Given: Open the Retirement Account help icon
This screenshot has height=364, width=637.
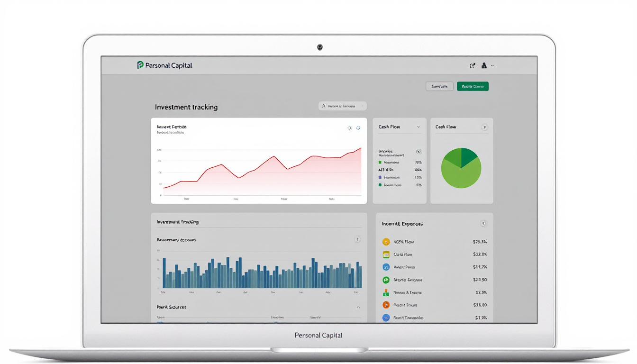Looking at the screenshot, I should (357, 240).
